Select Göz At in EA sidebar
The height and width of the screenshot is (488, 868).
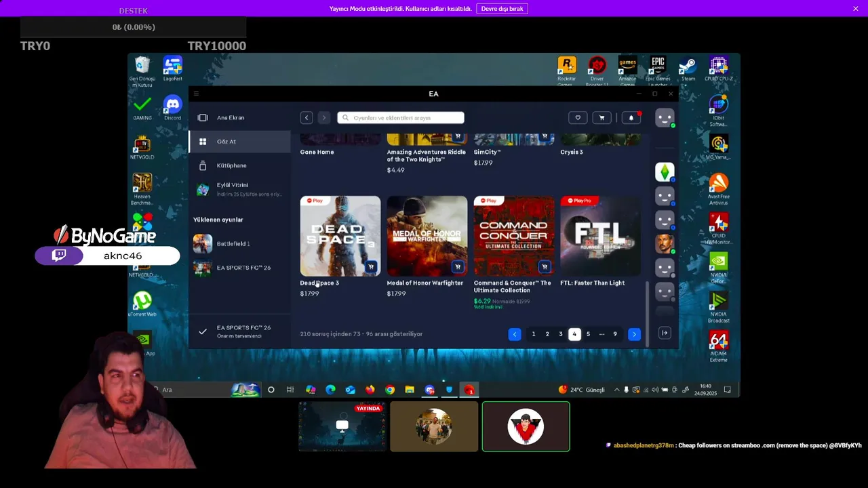240,142
